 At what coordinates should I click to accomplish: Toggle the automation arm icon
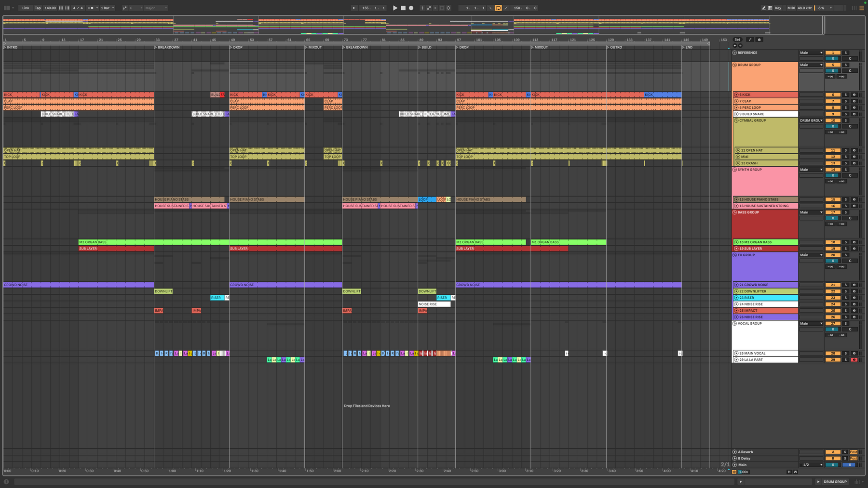[429, 8]
